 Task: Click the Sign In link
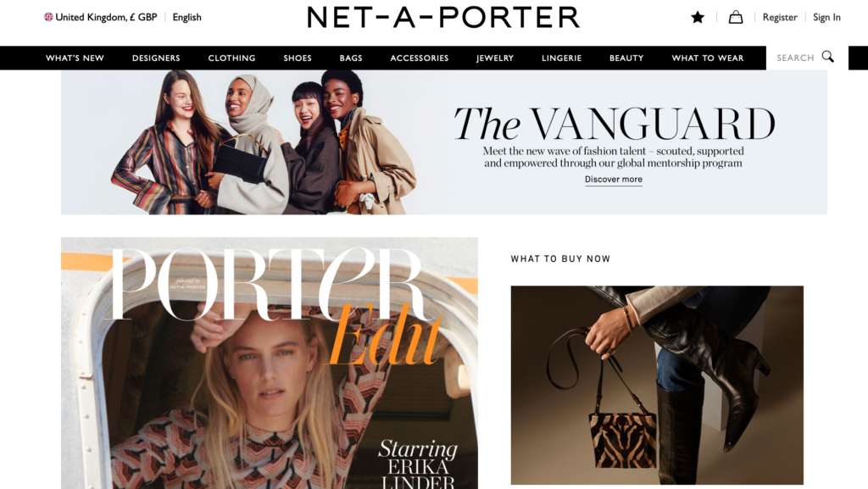click(x=826, y=17)
